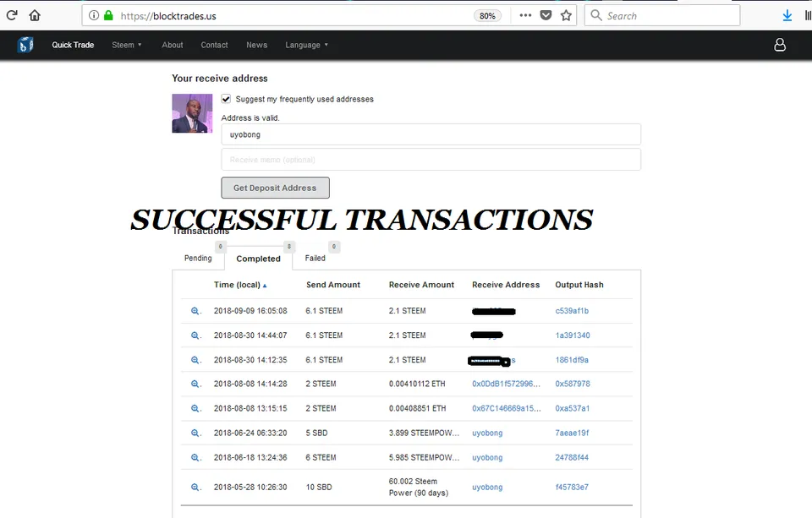Screen dimensions: 812x518
Task: Click the browser reload icon
Action: [12, 15]
